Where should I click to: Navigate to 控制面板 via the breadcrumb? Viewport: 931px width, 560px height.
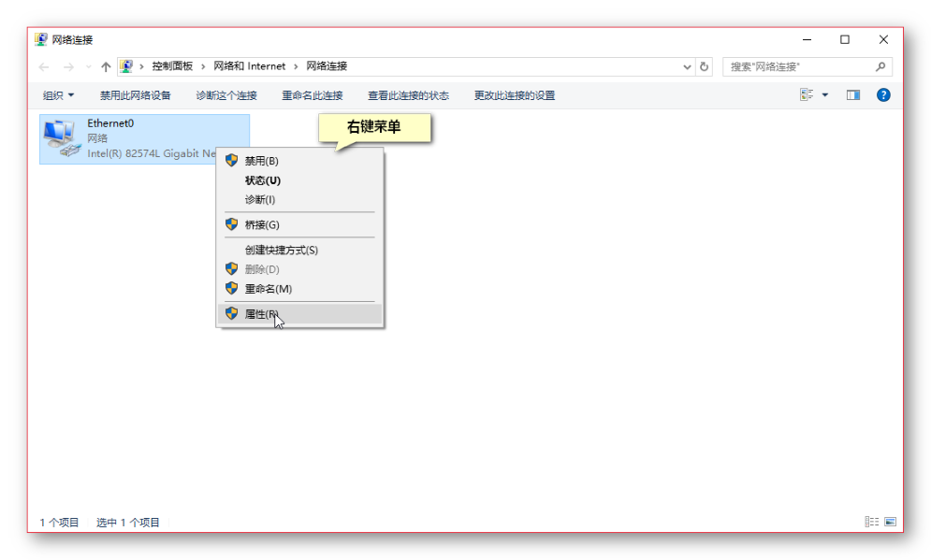171,66
